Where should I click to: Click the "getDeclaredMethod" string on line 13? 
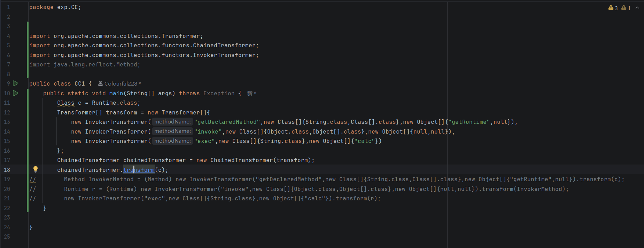pos(227,122)
